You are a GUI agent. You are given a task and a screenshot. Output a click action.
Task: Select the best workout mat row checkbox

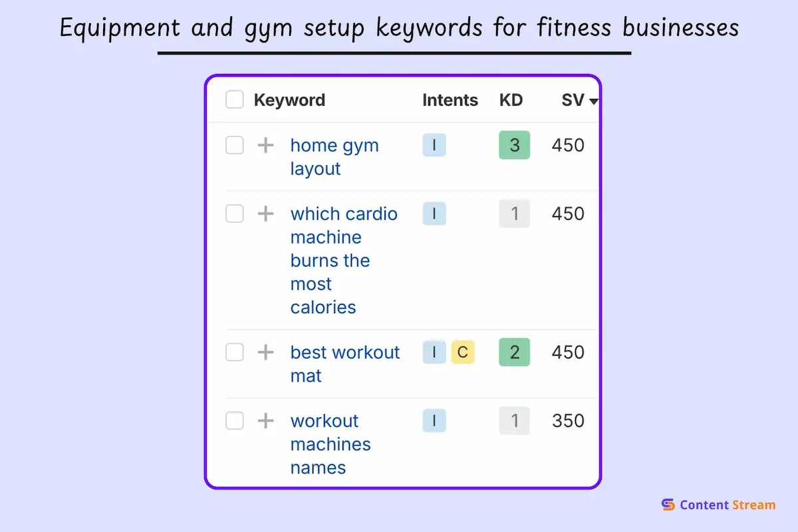click(235, 352)
